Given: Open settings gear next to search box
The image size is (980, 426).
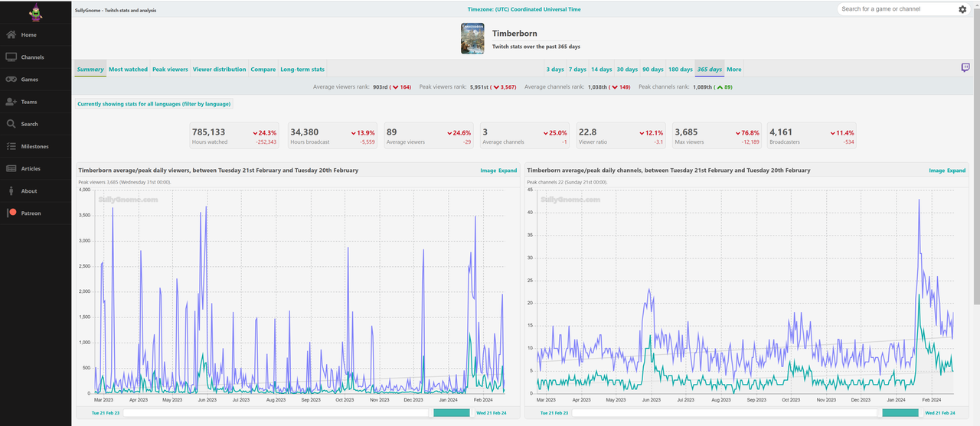Looking at the screenshot, I should [x=962, y=9].
